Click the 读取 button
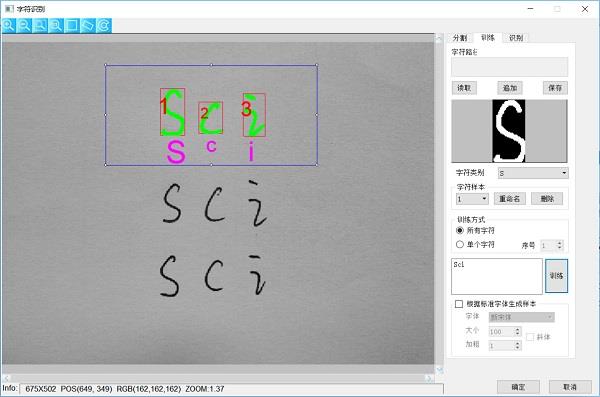The width and height of the screenshot is (600, 397). point(464,88)
